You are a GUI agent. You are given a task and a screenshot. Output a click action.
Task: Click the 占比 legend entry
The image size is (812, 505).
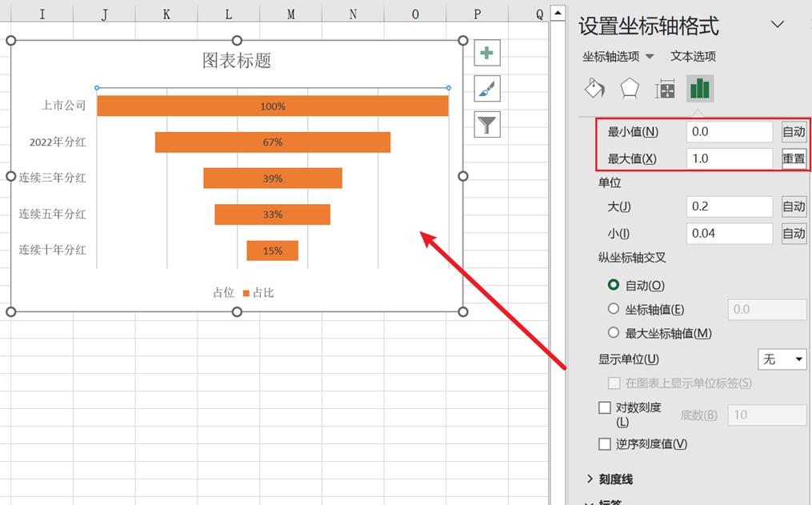click(258, 293)
